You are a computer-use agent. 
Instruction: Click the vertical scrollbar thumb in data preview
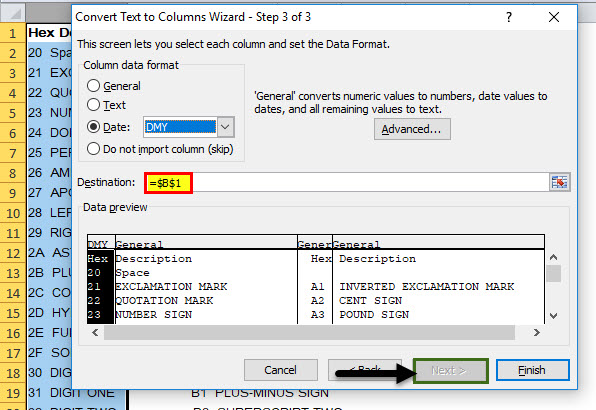coord(553,274)
